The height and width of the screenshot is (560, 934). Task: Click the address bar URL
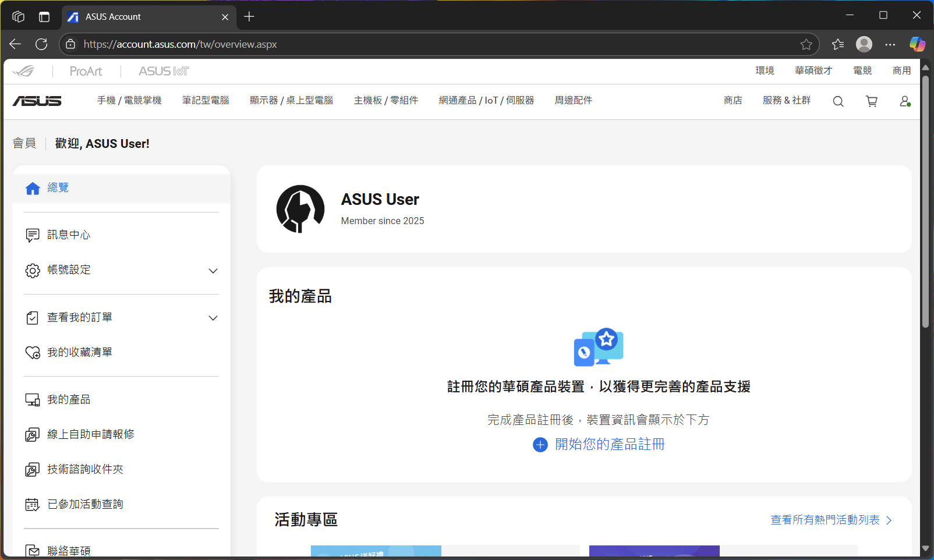click(180, 44)
